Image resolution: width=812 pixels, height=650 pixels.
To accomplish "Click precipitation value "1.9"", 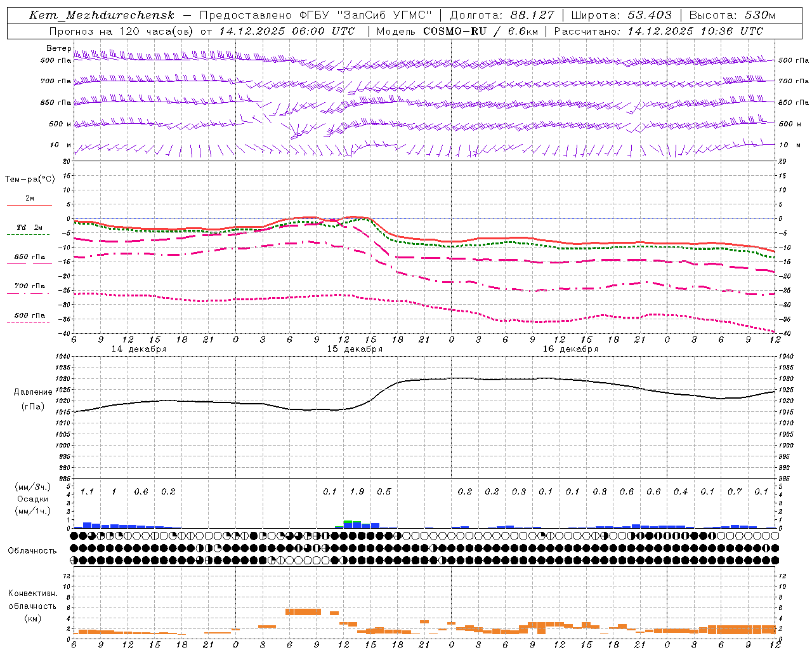I will click(357, 492).
